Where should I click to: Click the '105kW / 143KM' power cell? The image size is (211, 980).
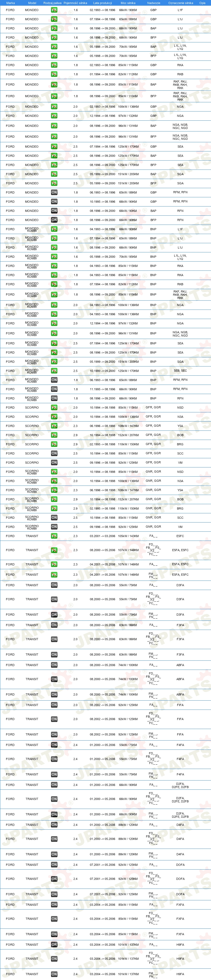click(x=128, y=536)
